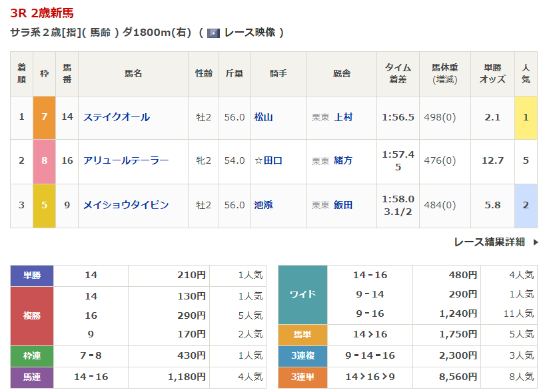Open horse アリュールテーラー profile
Viewport: 551px width, 392px height.
click(x=126, y=160)
